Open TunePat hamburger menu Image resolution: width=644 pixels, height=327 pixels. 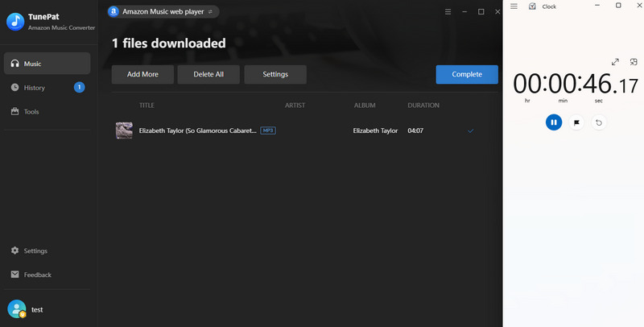[x=448, y=12]
